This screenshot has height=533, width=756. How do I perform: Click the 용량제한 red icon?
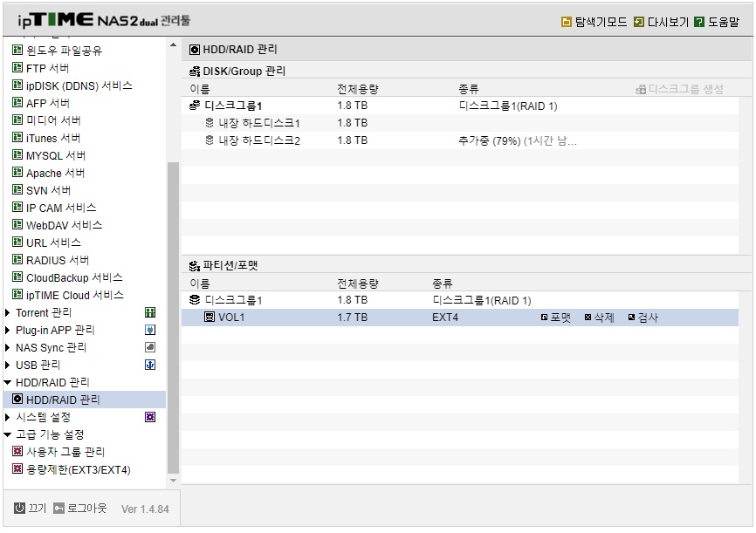click(x=17, y=469)
